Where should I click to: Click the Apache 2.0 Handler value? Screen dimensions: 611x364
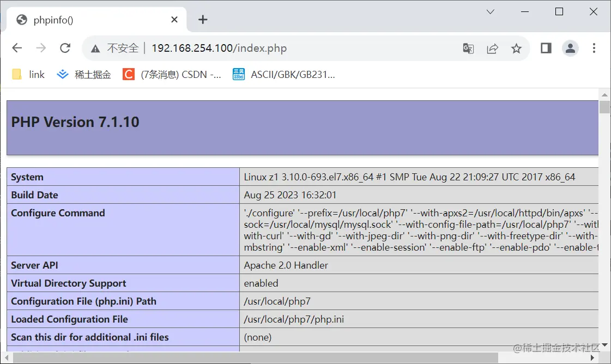pyautogui.click(x=286, y=265)
